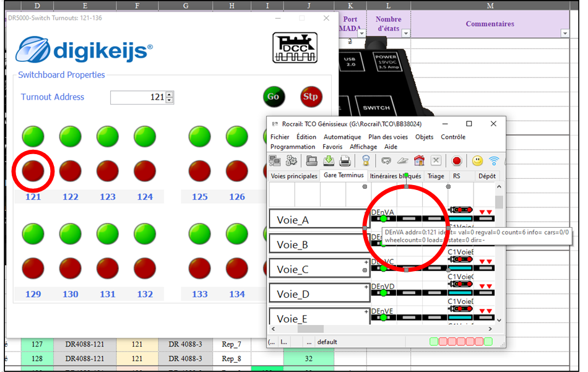Click the Voie_D track label box
Viewport: 588px width, 372px height.
319,294
